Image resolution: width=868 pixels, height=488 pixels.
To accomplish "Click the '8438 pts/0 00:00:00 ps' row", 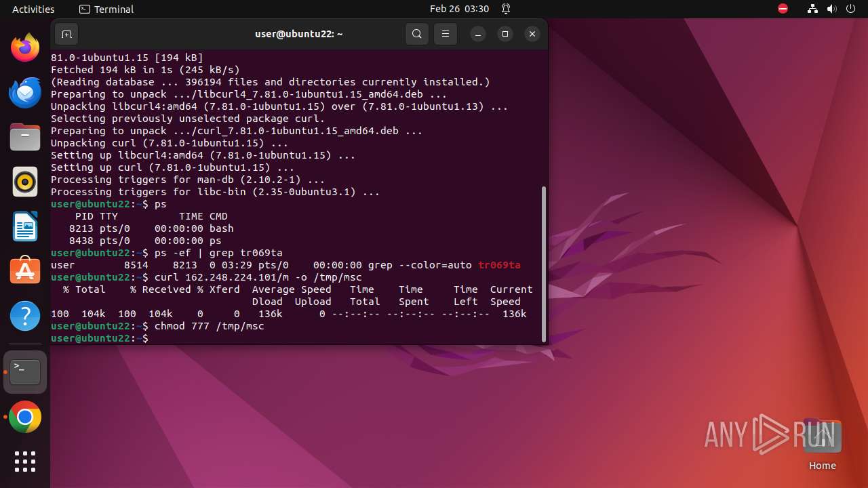I will (x=145, y=241).
